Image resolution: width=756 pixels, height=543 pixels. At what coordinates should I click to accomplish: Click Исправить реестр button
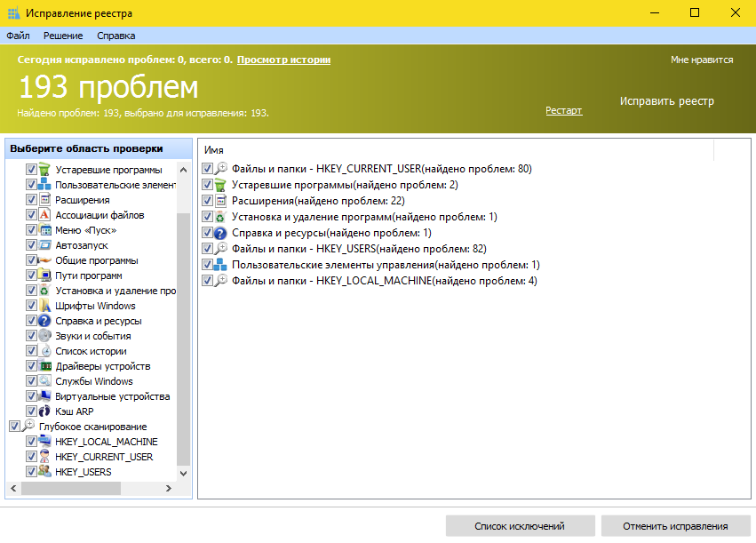667,101
